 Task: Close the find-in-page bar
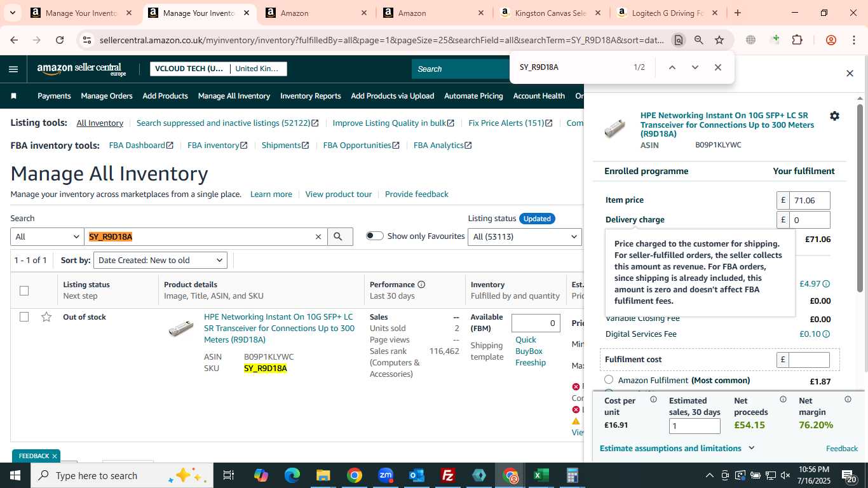[x=718, y=67]
